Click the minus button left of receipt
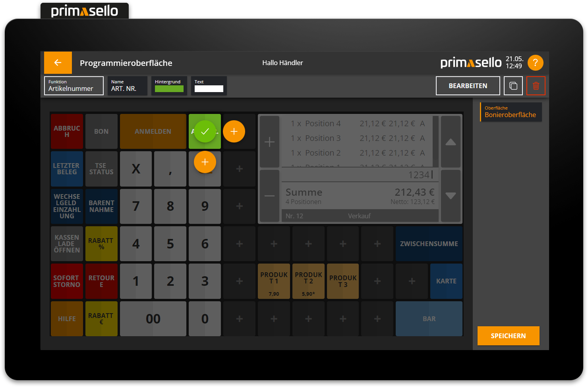Viewport: 588px width, 387px height. pyautogui.click(x=269, y=196)
